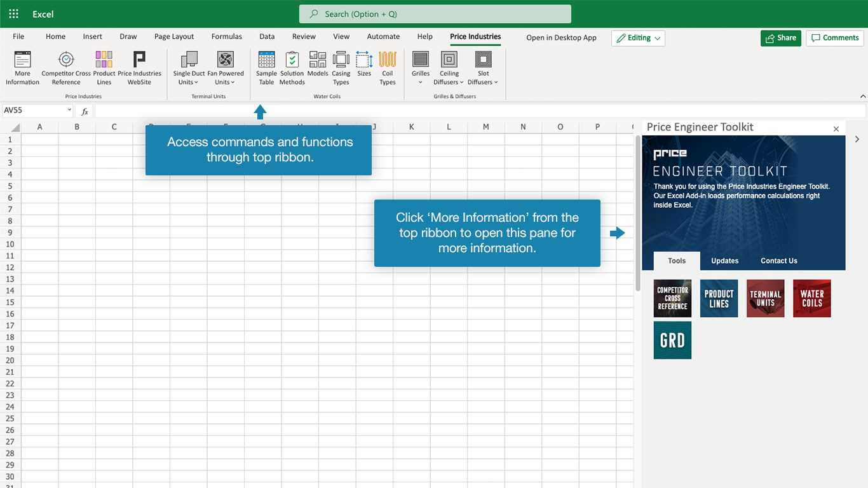Viewport: 868px width, 488px height.
Task: Switch to the Insert tab
Action: [x=93, y=37]
